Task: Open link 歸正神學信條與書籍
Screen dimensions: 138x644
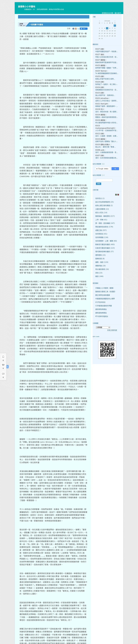Action: coord(102,295)
